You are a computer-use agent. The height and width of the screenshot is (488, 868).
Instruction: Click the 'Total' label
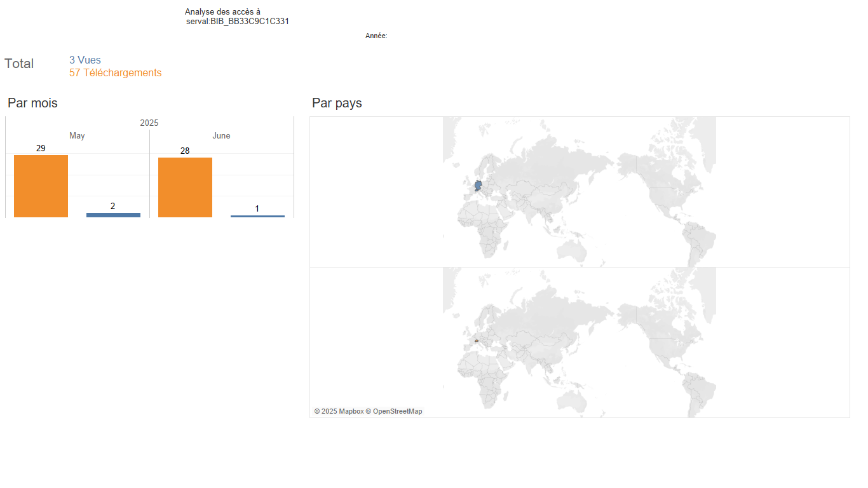[x=19, y=64]
